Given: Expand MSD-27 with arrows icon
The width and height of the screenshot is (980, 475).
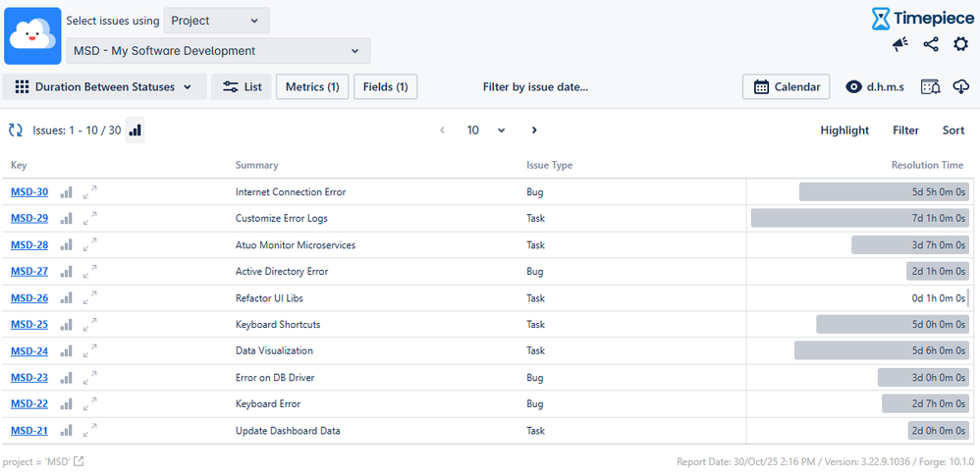Looking at the screenshot, I should (90, 271).
